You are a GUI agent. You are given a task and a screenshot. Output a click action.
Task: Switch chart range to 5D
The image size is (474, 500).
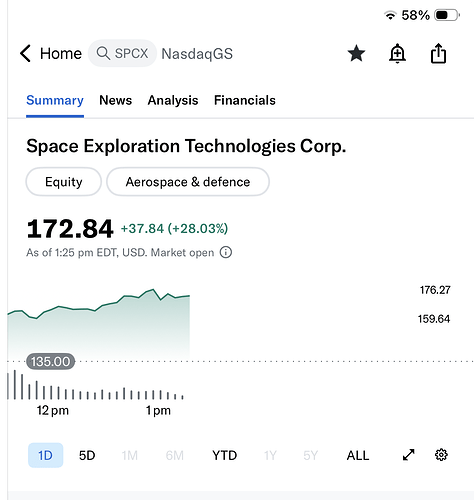[87, 455]
